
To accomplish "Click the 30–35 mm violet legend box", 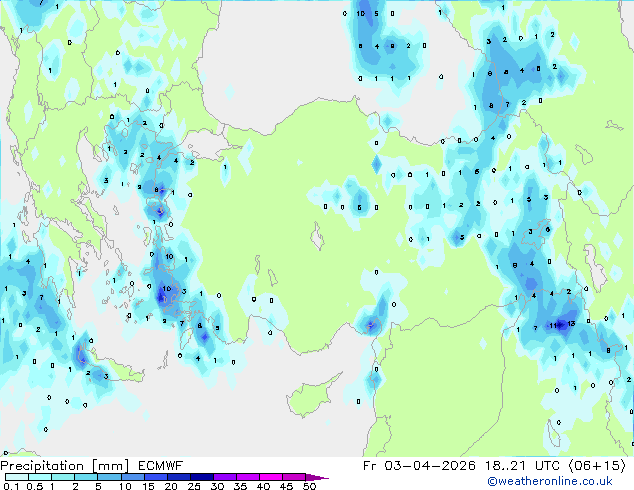I will pyautogui.click(x=225, y=477).
